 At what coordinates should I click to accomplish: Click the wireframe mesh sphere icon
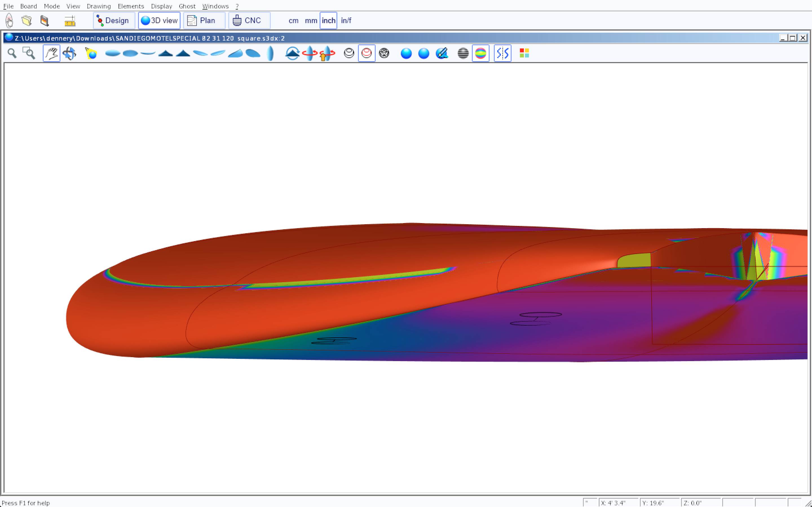point(384,53)
